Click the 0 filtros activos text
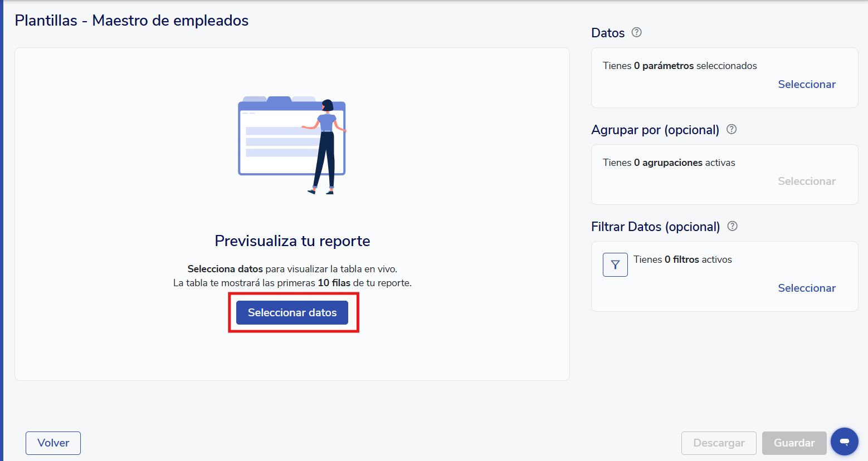The width and height of the screenshot is (868, 461). (682, 259)
